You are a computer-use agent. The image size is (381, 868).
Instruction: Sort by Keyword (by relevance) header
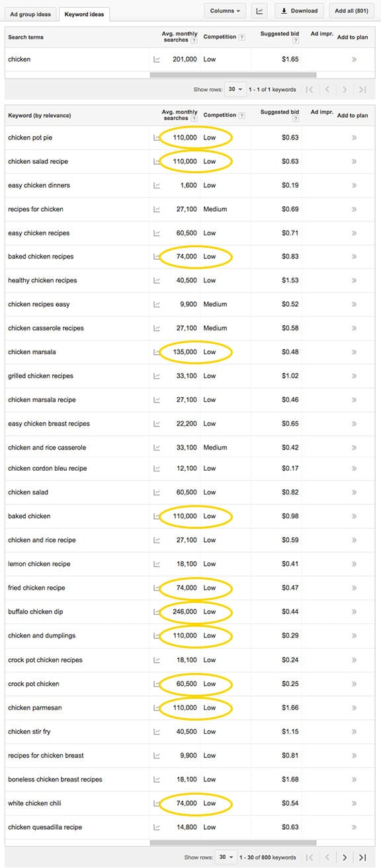pos(40,116)
